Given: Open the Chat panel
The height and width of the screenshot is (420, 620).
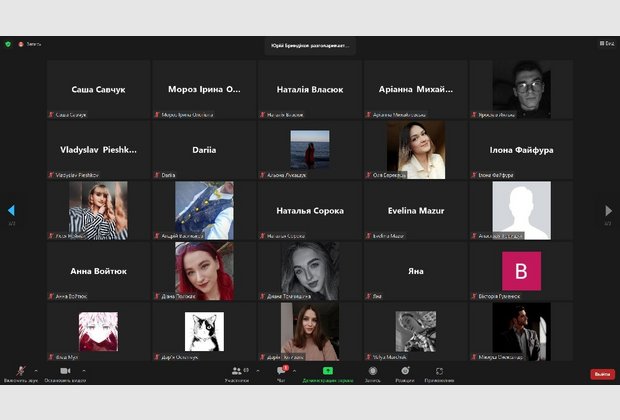Looking at the screenshot, I should coord(281,371).
